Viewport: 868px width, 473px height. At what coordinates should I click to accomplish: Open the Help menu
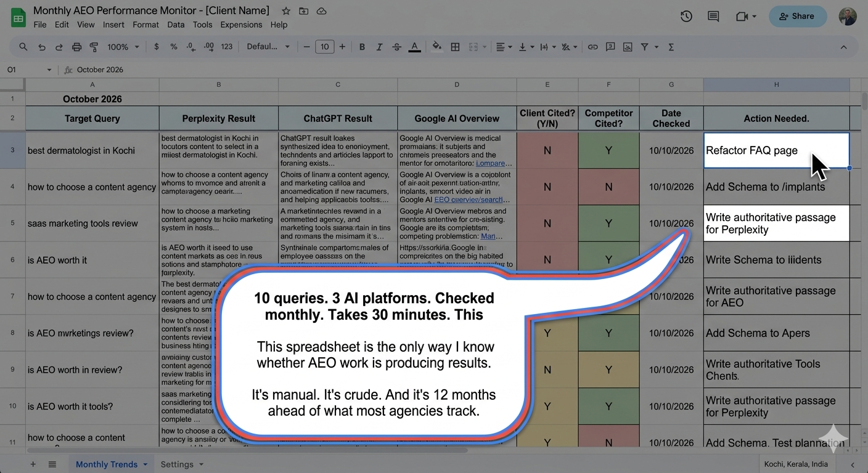(x=279, y=25)
